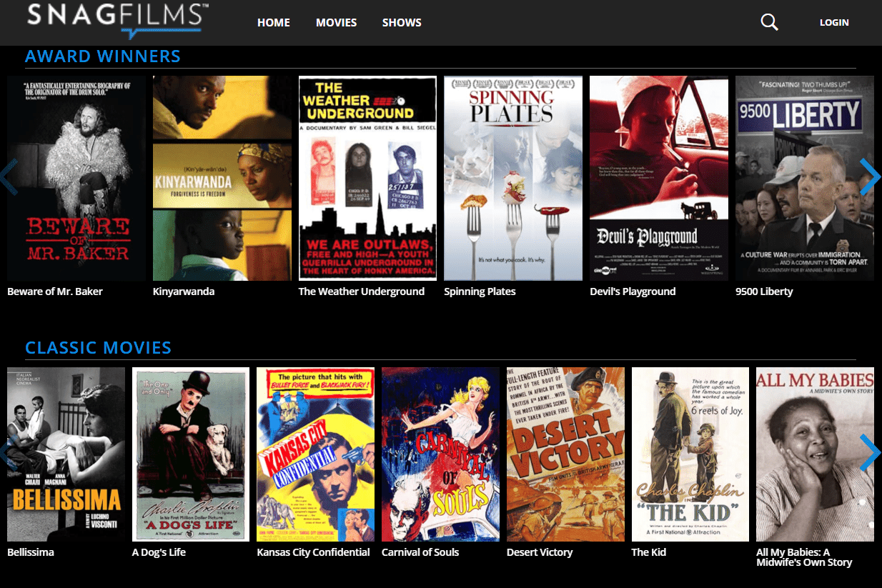Open the Beware of Mr. Baker title link

click(x=54, y=291)
